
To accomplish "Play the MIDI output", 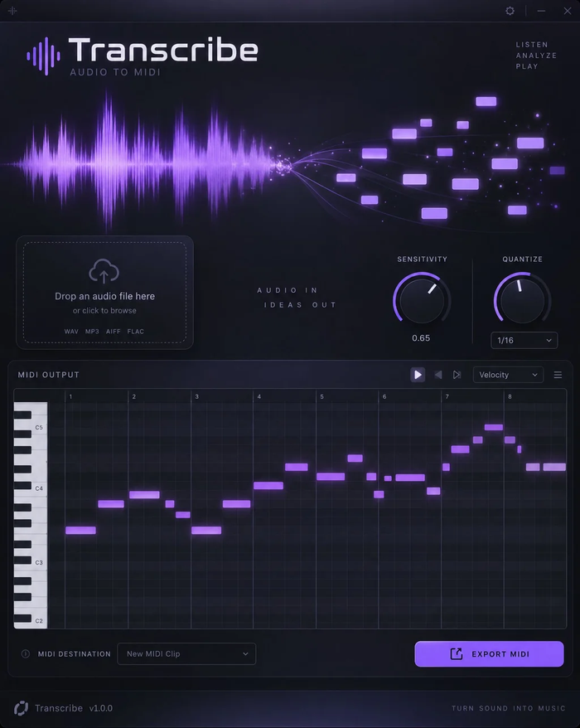I will click(x=418, y=375).
